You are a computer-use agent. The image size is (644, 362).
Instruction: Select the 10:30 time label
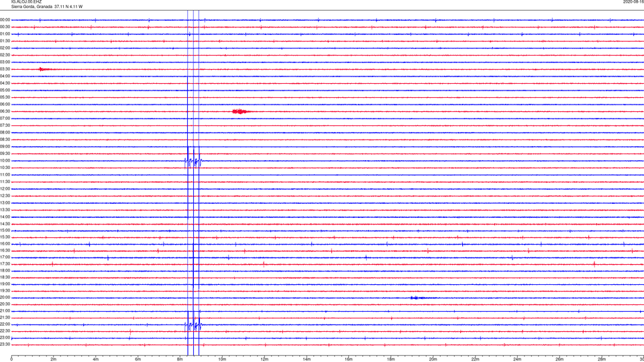point(5,168)
